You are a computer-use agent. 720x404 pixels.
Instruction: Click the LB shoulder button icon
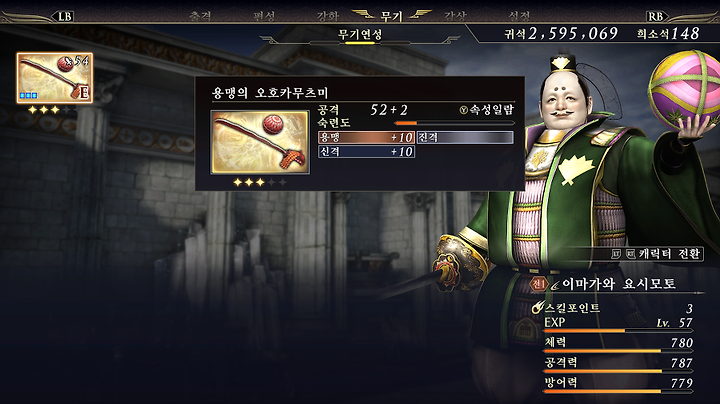(x=64, y=17)
